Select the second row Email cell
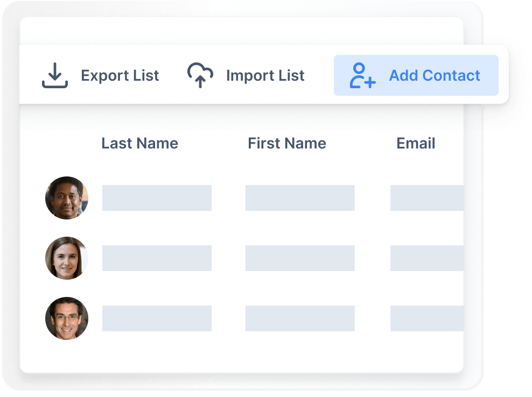532x397 pixels. pos(426,258)
